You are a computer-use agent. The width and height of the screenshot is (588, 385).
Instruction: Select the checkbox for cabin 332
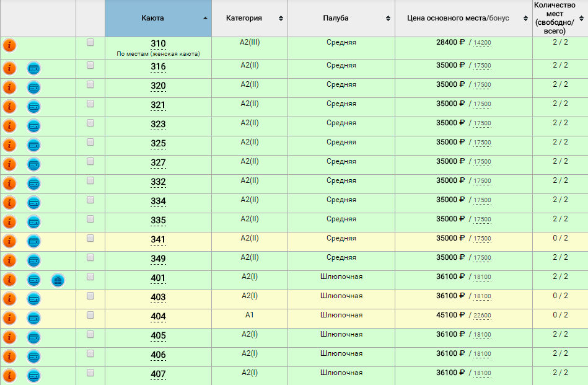(x=90, y=180)
